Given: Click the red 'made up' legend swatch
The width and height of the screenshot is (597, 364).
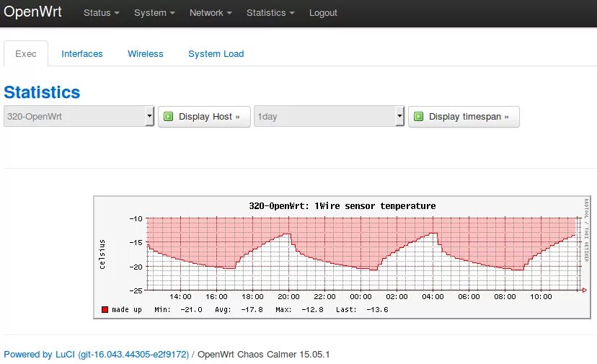Looking at the screenshot, I should [x=105, y=309].
